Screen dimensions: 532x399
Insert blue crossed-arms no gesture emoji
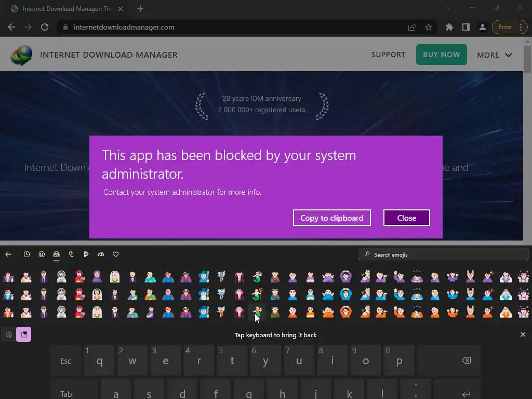click(328, 294)
